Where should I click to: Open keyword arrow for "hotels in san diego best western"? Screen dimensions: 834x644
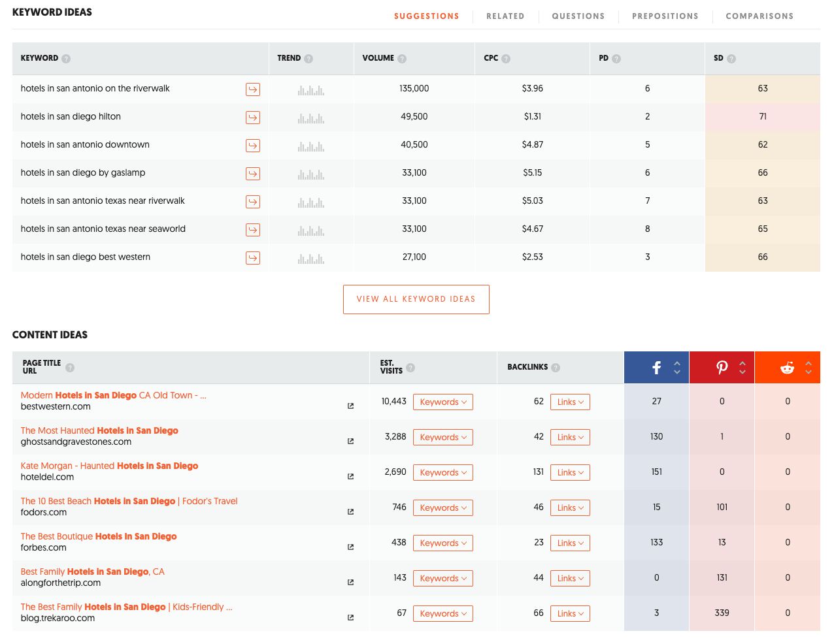tap(253, 258)
